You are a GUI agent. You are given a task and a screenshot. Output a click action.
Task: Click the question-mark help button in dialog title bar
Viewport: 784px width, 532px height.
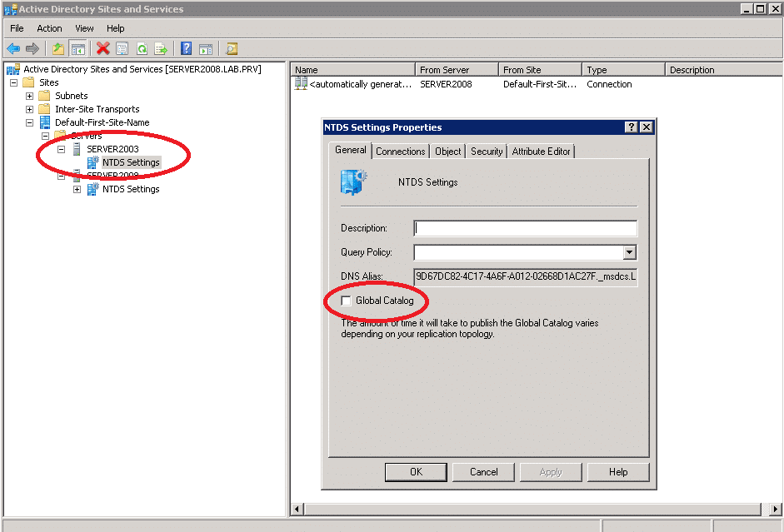(x=632, y=127)
